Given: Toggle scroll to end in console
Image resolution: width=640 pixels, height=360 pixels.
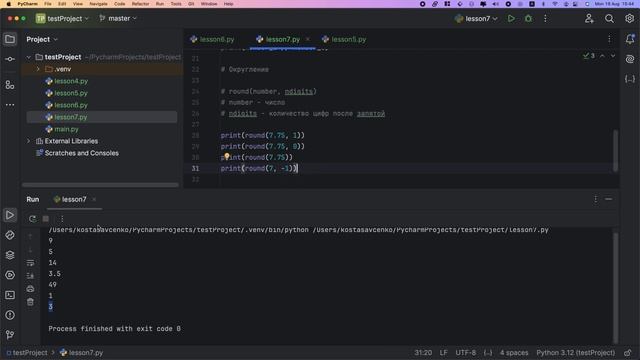Looking at the screenshot, I should tap(30, 276).
